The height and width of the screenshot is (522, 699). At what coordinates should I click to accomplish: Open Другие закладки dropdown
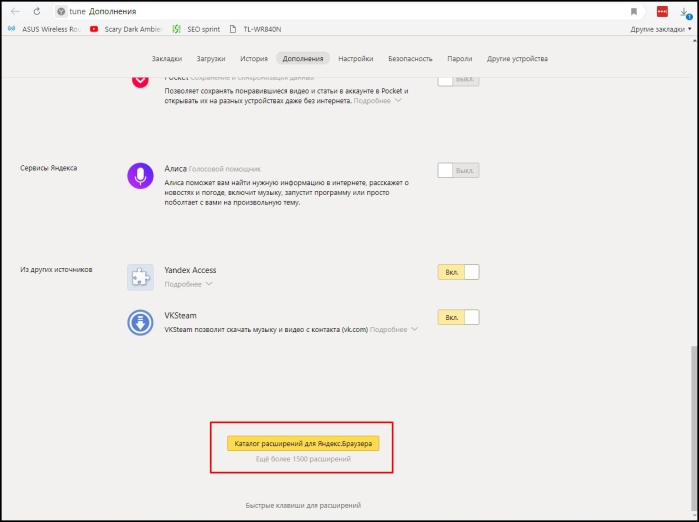661,29
